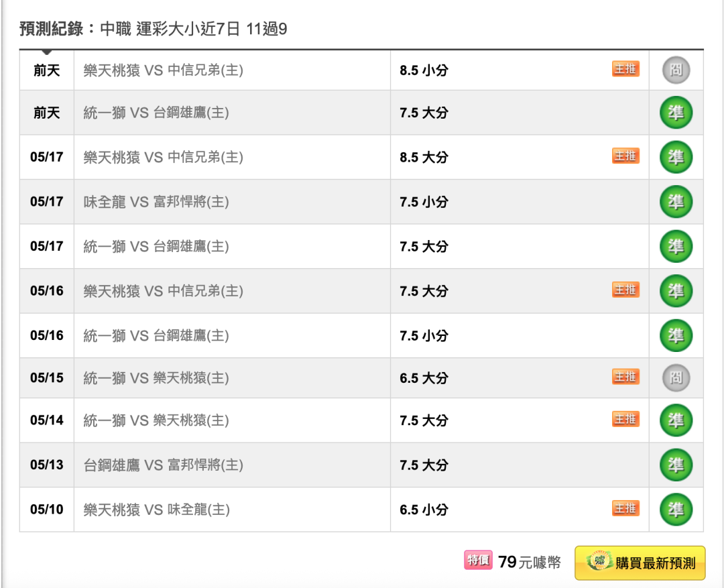The height and width of the screenshot is (588, 724).
Task: Click 7.5 大分 in the 前天 統一獅 row
Action: (x=424, y=113)
